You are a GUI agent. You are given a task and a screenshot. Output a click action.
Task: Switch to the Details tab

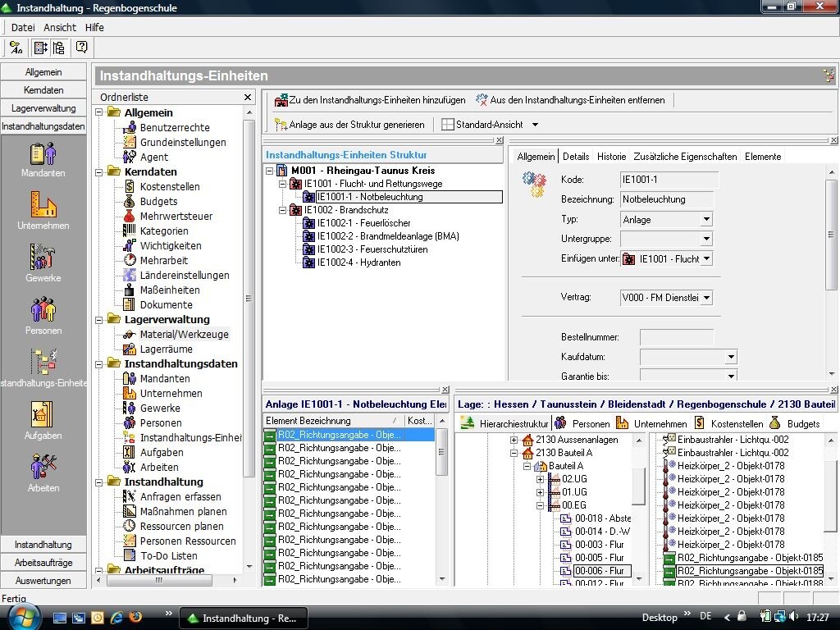[576, 157]
